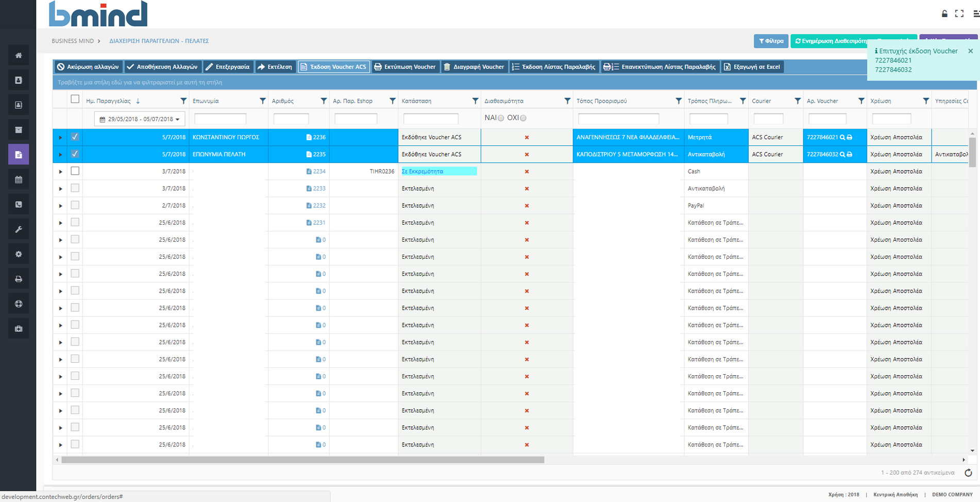Open the calendar sidebar icon
This screenshot has width=980, height=502.
(x=19, y=179)
